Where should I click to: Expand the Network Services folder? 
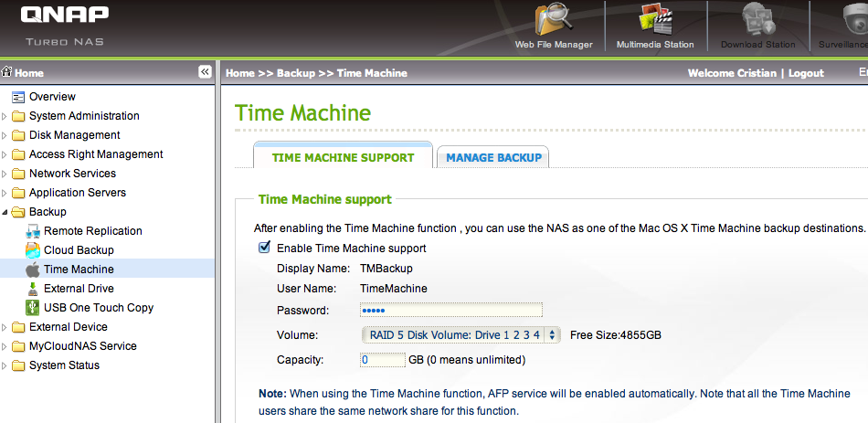pyautogui.click(x=5, y=174)
